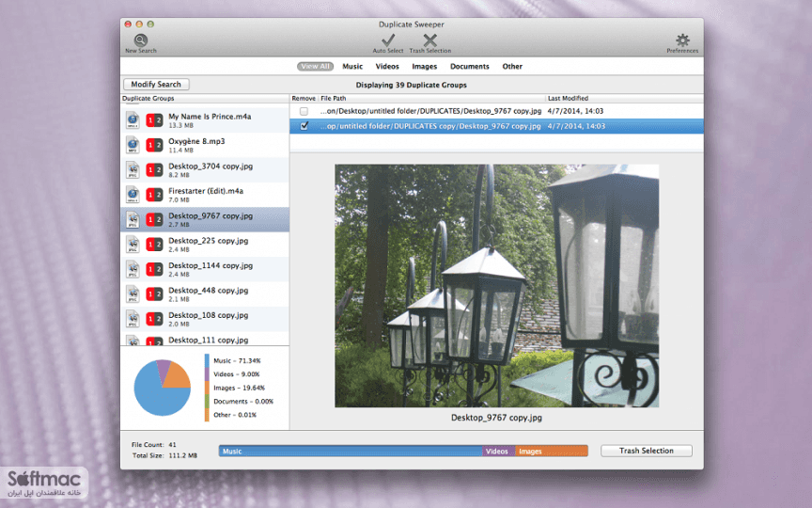Click the Auto Select checkmark icon
The width and height of the screenshot is (812, 508).
388,40
